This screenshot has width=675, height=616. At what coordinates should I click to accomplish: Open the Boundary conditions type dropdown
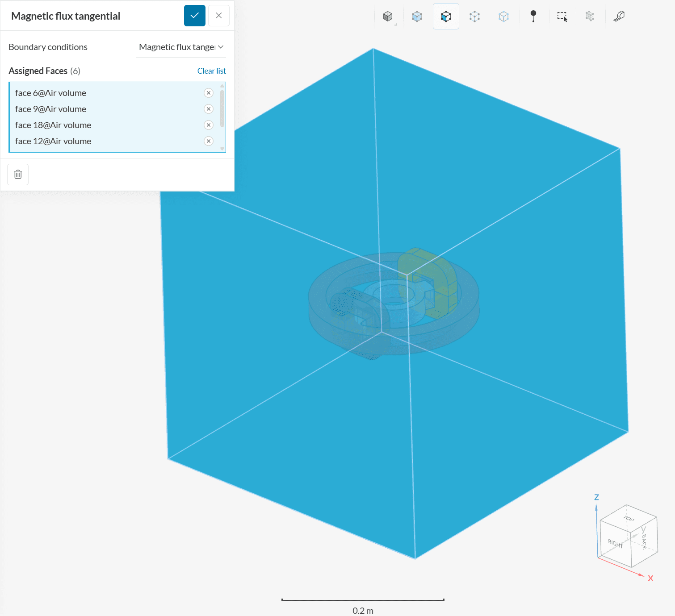[x=181, y=47]
